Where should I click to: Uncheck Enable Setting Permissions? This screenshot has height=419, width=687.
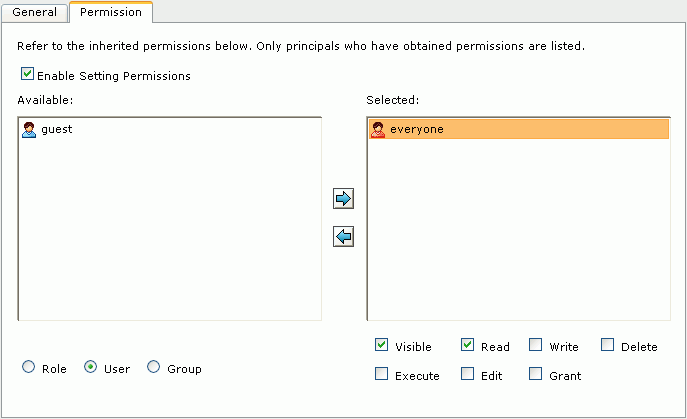[27, 74]
